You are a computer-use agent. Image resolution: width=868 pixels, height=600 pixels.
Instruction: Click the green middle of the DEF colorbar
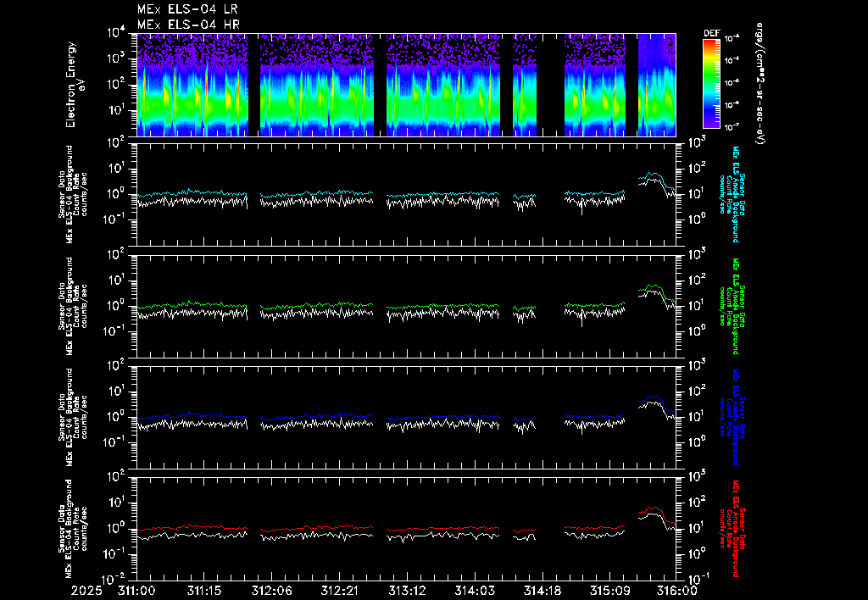[x=711, y=75]
